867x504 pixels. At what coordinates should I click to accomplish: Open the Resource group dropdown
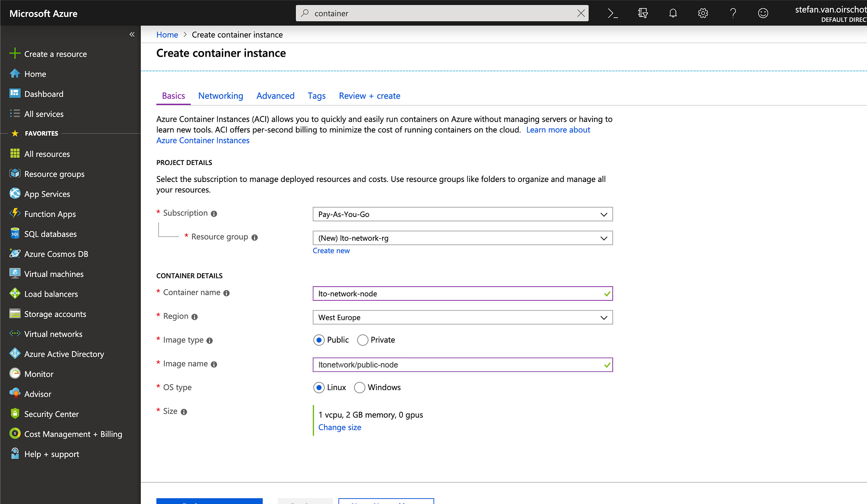click(x=462, y=238)
